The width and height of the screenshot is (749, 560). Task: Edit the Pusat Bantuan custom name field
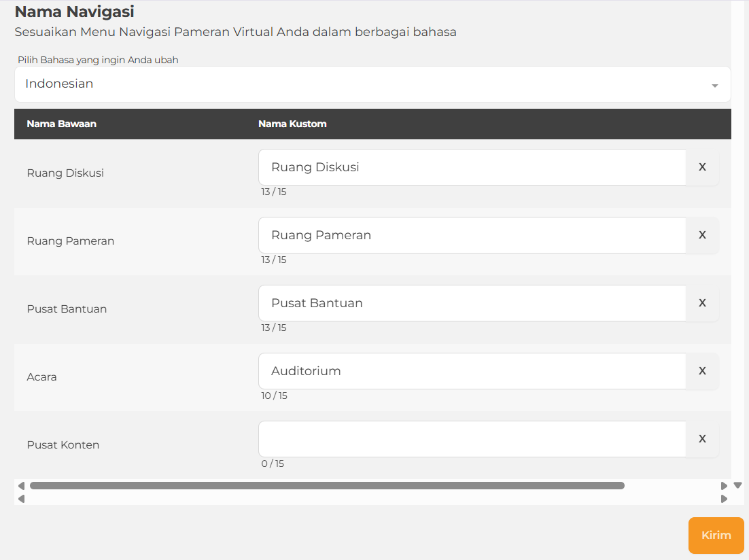pyautogui.click(x=472, y=303)
